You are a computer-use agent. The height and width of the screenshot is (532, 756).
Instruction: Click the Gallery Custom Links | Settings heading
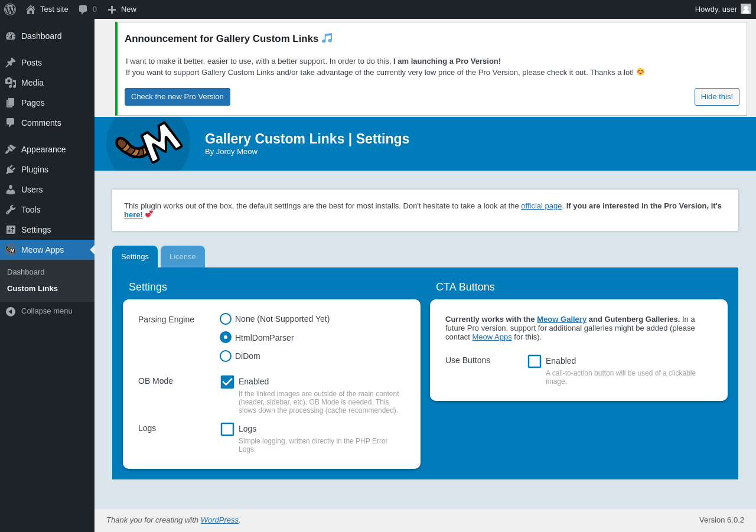pyautogui.click(x=307, y=139)
